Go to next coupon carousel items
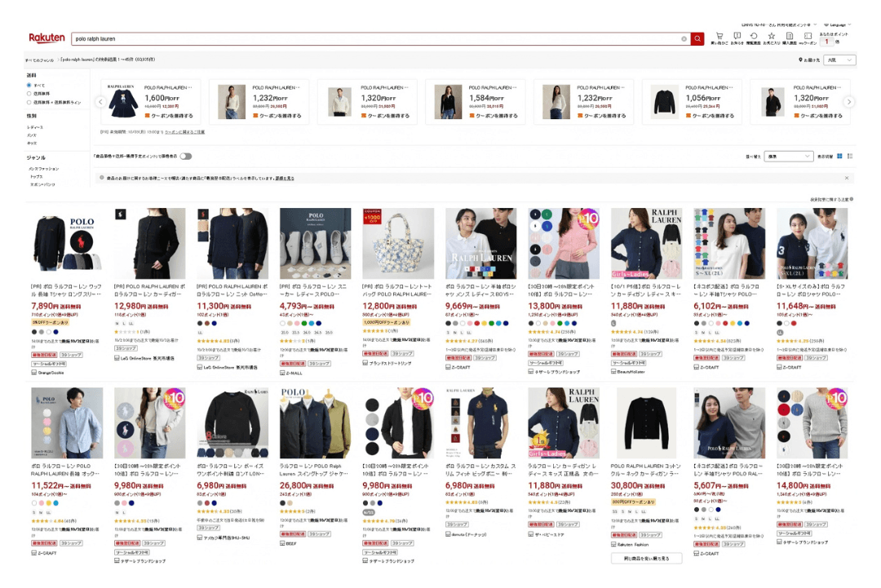Screen dimensions: 881x588 coord(849,102)
